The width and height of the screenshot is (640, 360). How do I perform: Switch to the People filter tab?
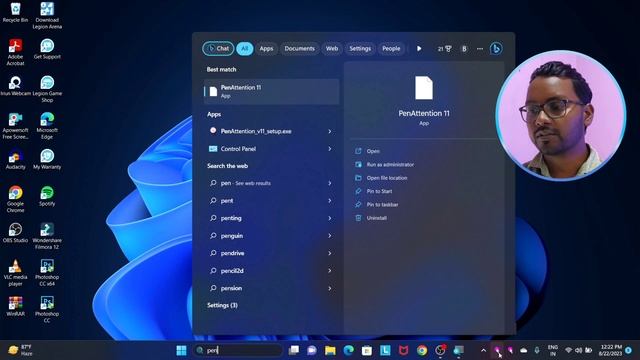(391, 49)
